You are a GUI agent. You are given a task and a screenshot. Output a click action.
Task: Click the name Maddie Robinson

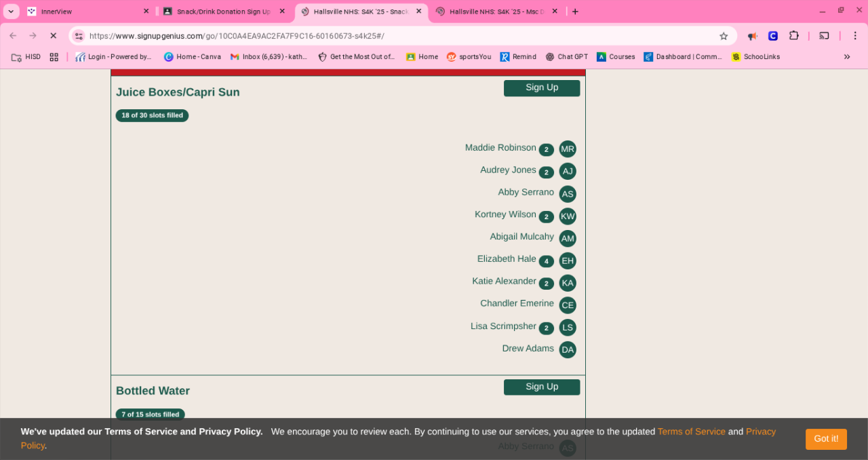[500, 147]
